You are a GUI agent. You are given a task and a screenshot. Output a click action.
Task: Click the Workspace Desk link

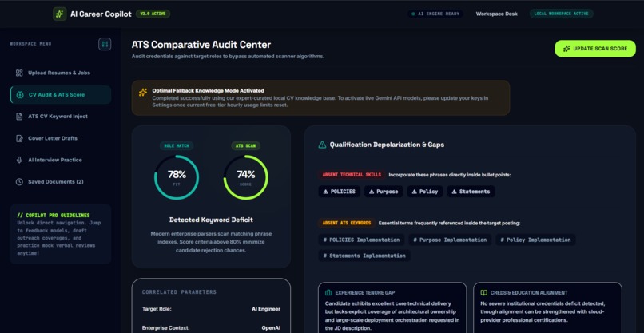[496, 14]
